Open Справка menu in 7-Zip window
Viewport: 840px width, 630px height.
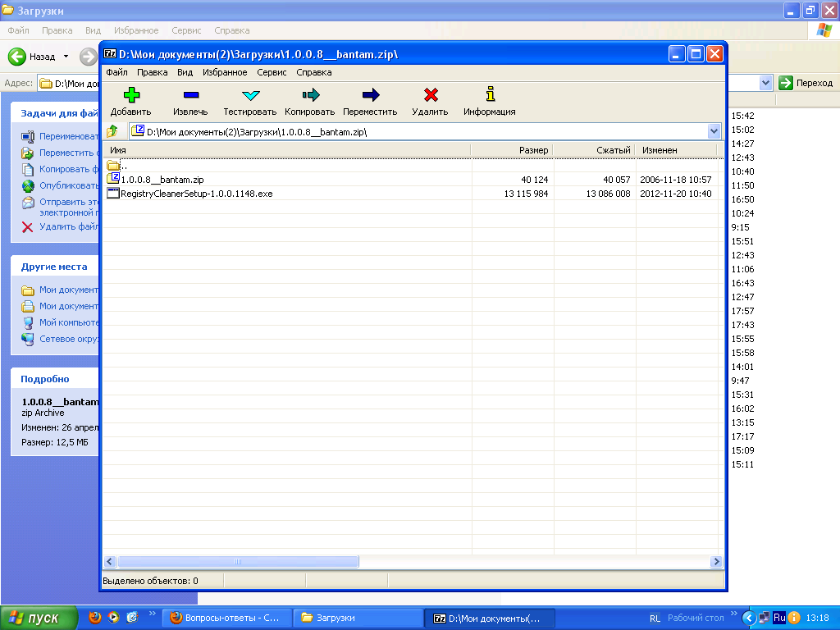tap(314, 72)
